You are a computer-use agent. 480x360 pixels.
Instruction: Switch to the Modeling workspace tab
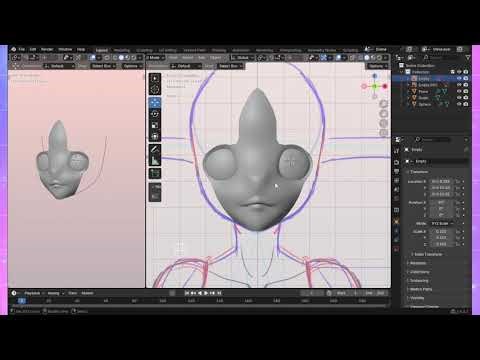[x=122, y=50]
